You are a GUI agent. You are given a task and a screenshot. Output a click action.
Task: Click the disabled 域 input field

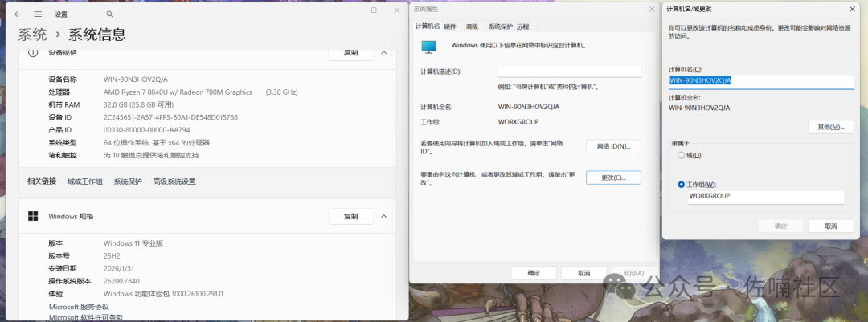[x=766, y=168]
